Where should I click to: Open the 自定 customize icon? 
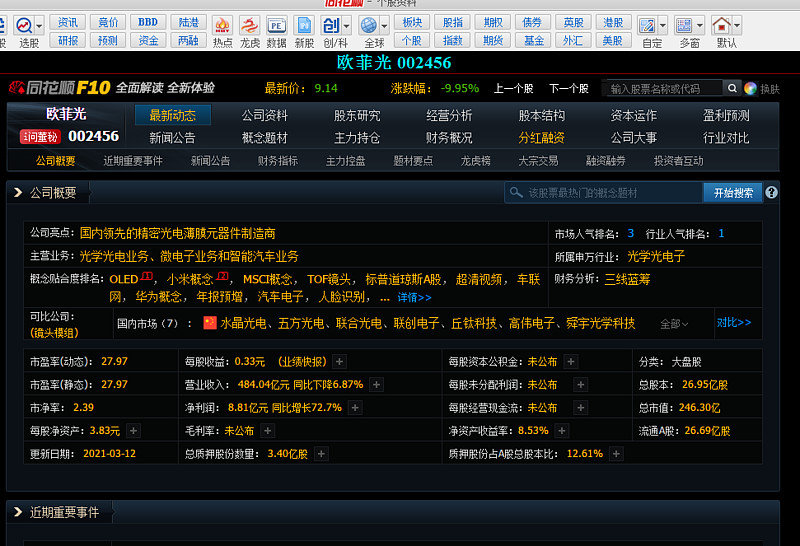pyautogui.click(x=647, y=25)
